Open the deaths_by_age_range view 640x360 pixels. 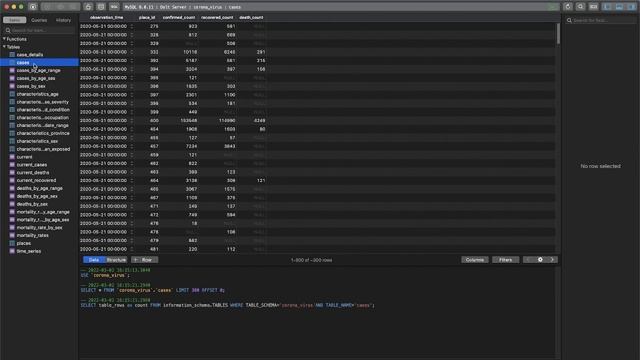39,188
